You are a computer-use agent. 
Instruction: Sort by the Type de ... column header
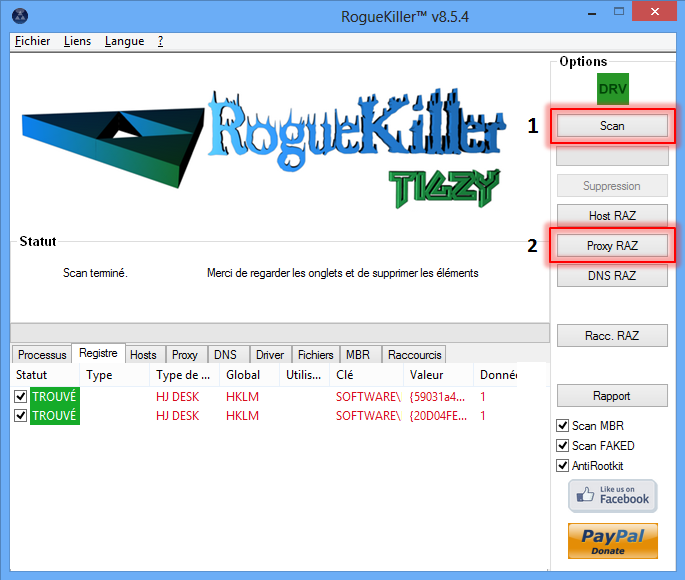pos(184,375)
